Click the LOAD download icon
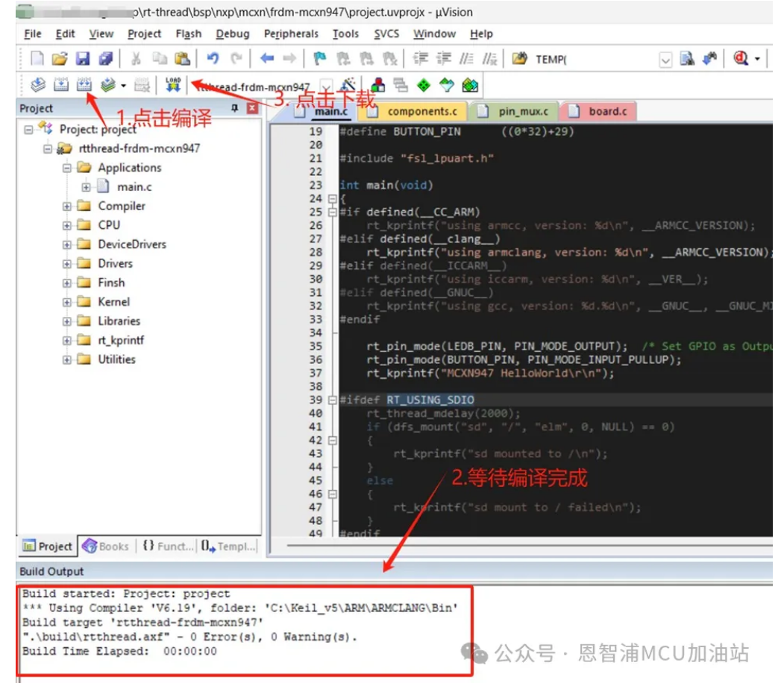Screen dimensions: 784x683 173,85
